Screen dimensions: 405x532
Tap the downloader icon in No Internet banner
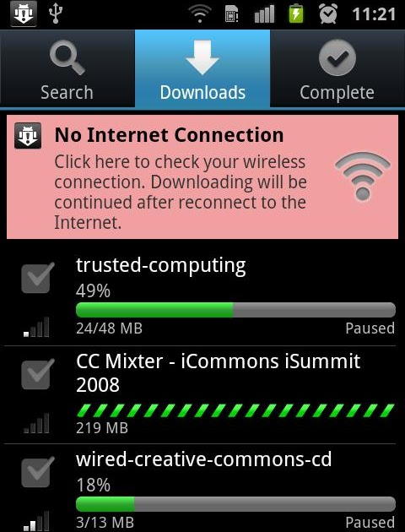pos(28,136)
